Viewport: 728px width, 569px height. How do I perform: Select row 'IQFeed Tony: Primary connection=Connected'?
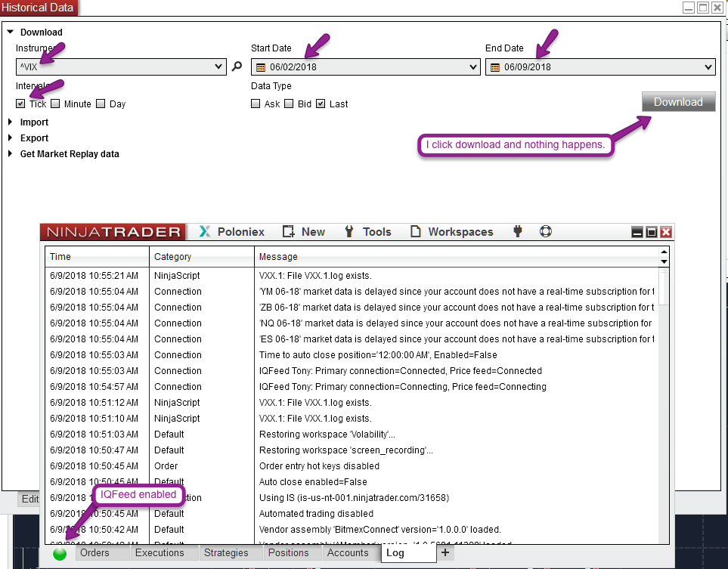[x=352, y=371]
